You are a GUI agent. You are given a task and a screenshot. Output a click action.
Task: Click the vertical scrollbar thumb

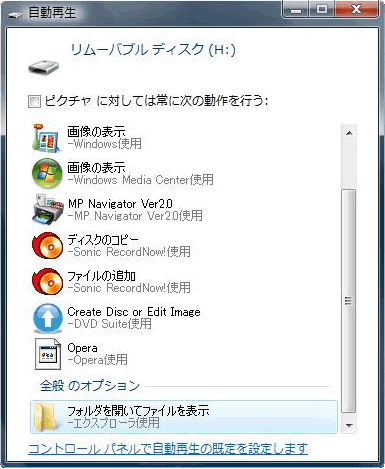pos(349,301)
